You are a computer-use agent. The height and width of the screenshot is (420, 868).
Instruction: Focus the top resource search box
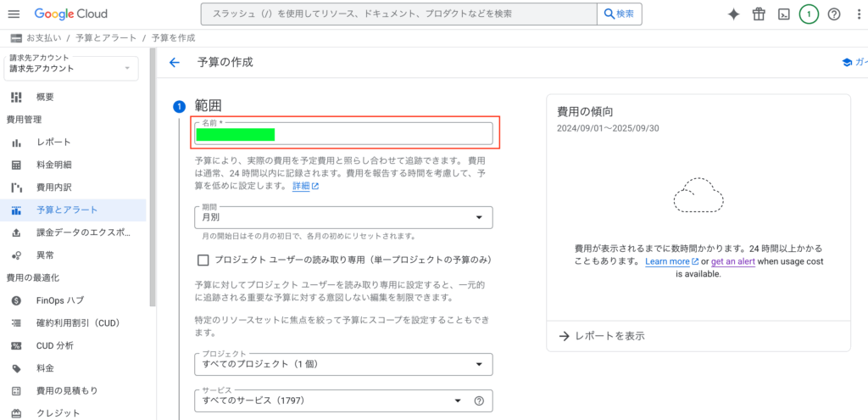(398, 14)
